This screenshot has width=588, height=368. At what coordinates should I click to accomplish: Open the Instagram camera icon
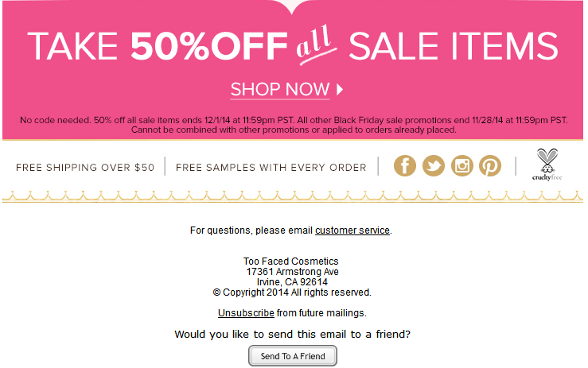point(462,165)
